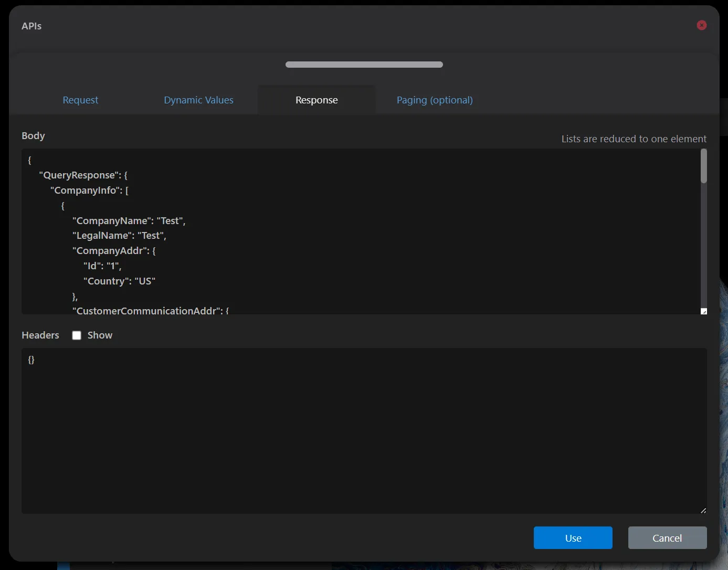Click the "CustomerCommunicationAddr" line

click(151, 311)
